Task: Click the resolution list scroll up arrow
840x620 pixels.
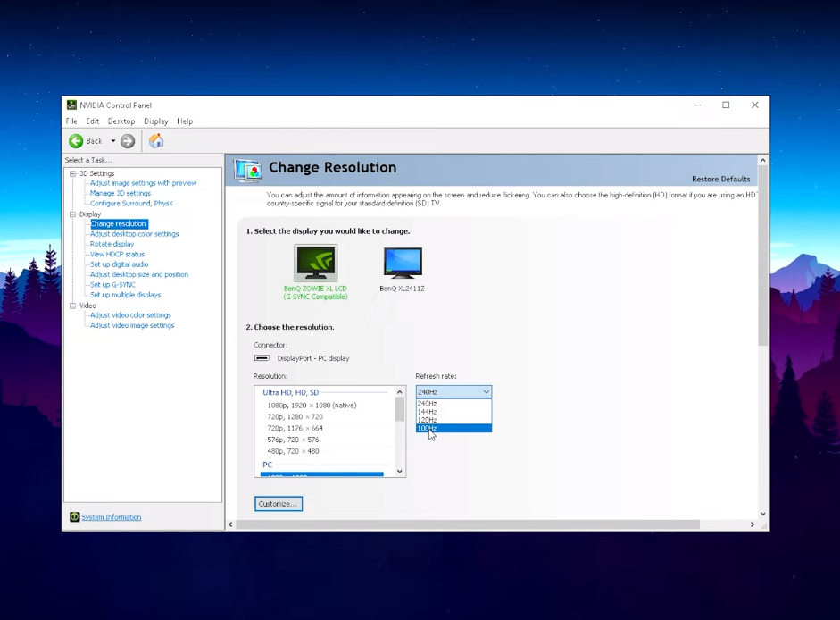Action: coord(400,392)
